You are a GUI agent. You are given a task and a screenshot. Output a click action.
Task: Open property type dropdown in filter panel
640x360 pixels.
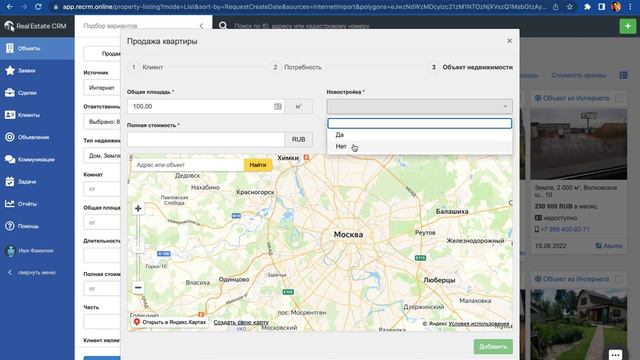point(102,156)
